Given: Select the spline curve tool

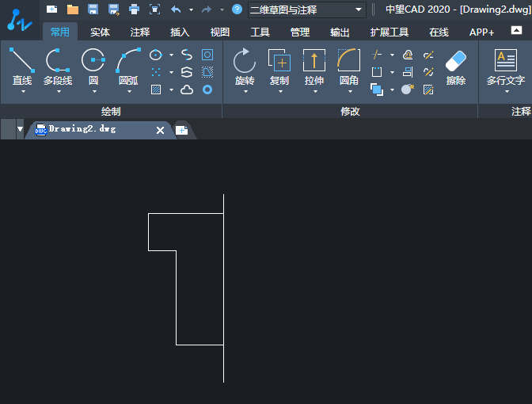Looking at the screenshot, I should pos(187,55).
